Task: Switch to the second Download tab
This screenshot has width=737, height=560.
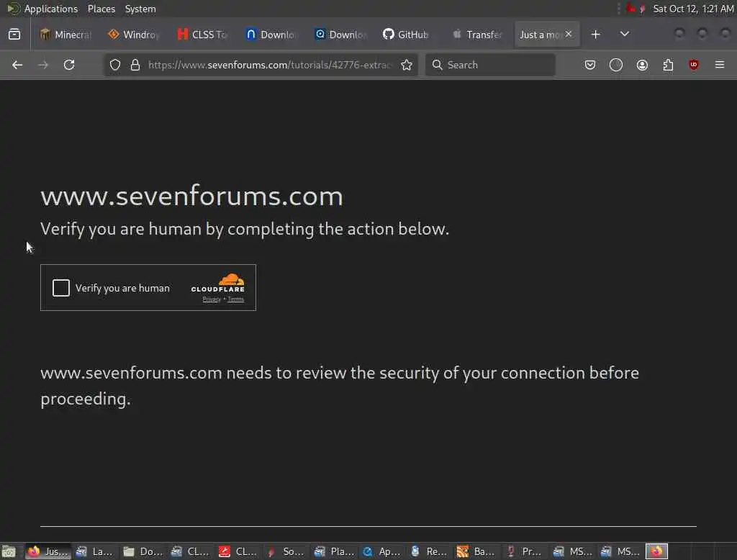Action: point(340,35)
